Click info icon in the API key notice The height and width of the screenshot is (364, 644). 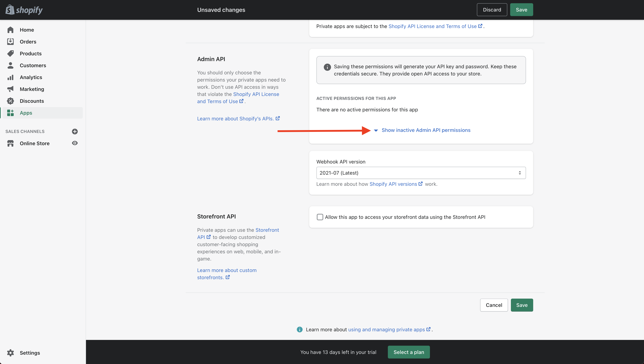(x=327, y=67)
